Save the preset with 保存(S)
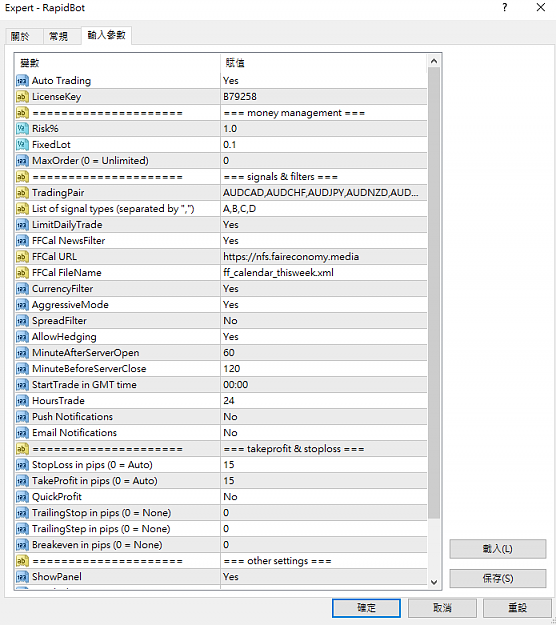Viewport: 556px width, 625px height. click(x=498, y=578)
